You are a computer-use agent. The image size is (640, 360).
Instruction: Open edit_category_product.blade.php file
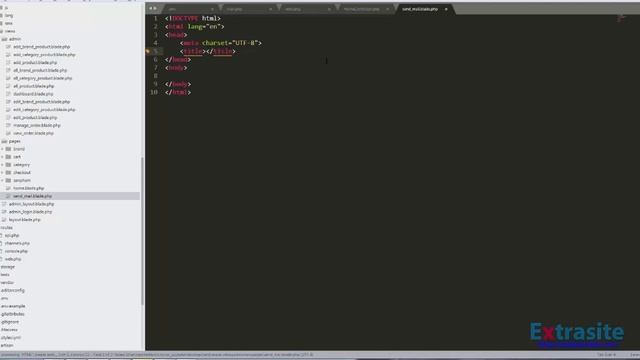click(44, 110)
